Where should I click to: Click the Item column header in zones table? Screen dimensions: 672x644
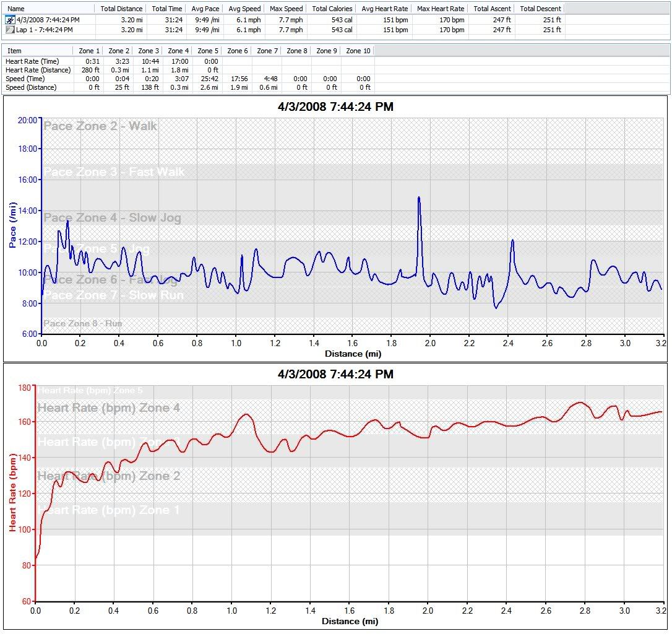[14, 51]
